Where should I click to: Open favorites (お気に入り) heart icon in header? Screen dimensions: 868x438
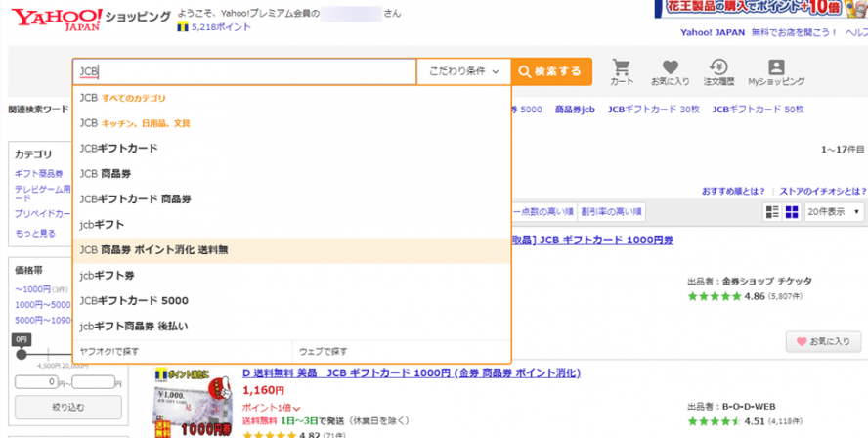[670, 72]
